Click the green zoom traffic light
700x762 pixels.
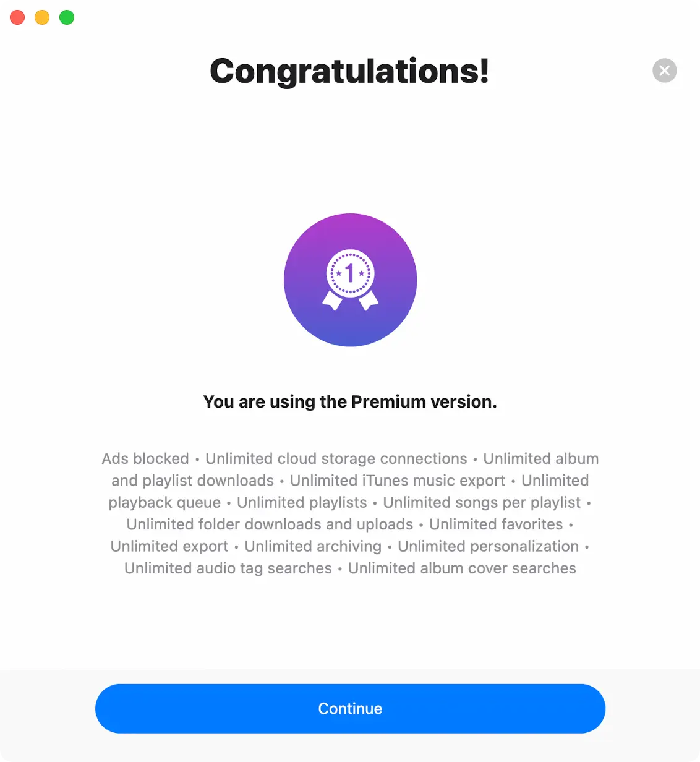[x=66, y=17]
